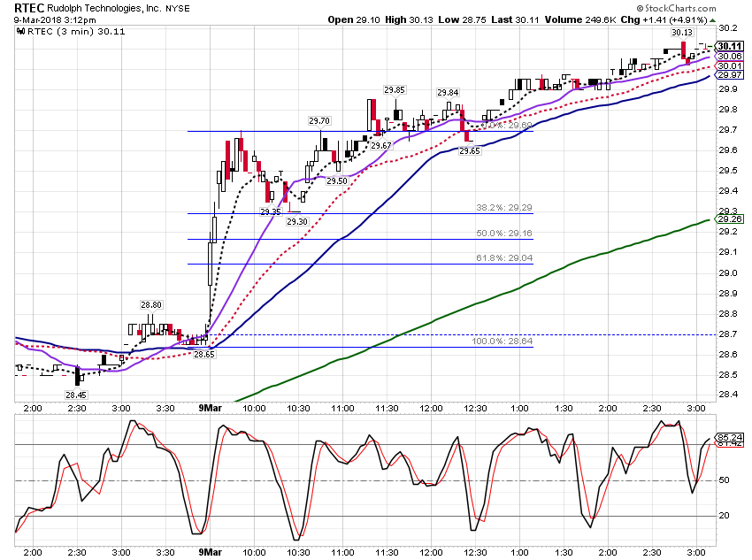The width and height of the screenshot is (752, 560).
Task: Click the Chg +1.41 (+4.91%) readout
Action: coord(664,19)
